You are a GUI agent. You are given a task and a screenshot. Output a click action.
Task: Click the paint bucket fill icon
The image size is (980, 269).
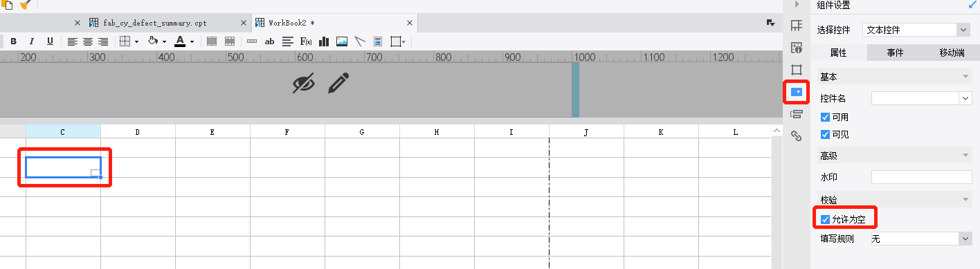(x=154, y=41)
